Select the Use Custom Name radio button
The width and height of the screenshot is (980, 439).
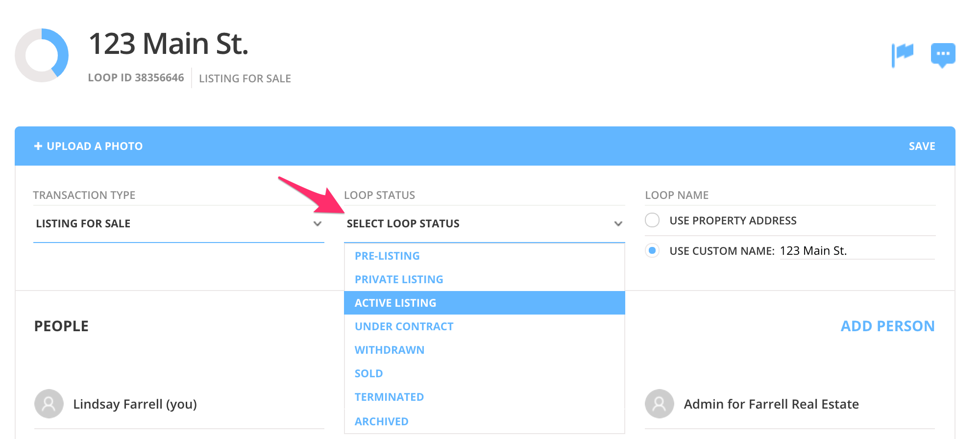click(652, 251)
